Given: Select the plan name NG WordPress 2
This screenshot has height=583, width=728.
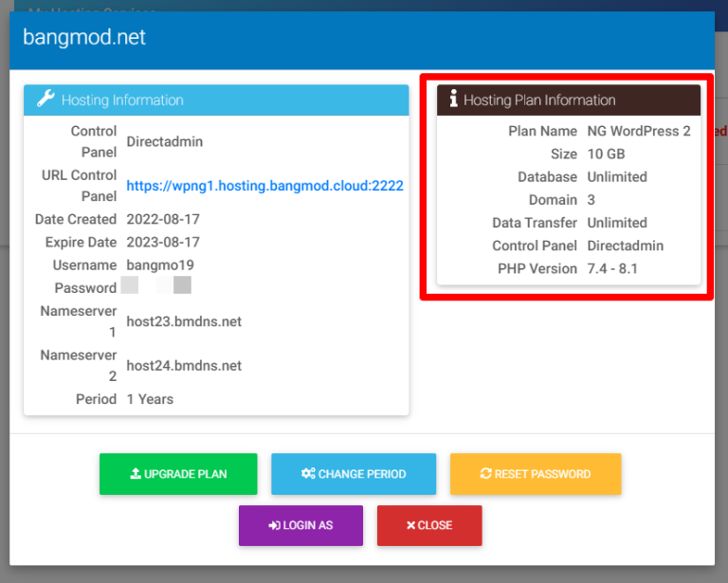Looking at the screenshot, I should point(639,132).
